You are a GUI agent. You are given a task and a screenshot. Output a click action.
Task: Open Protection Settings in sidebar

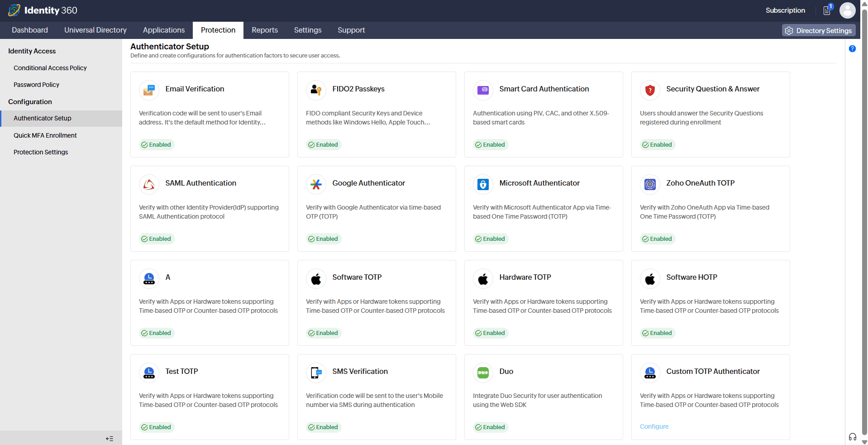click(x=41, y=152)
